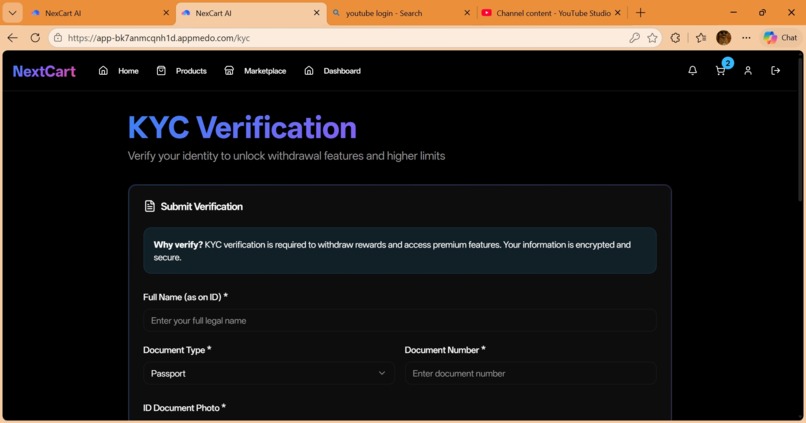Go to Home in the navigation bar
The height and width of the screenshot is (423, 806).
[119, 71]
